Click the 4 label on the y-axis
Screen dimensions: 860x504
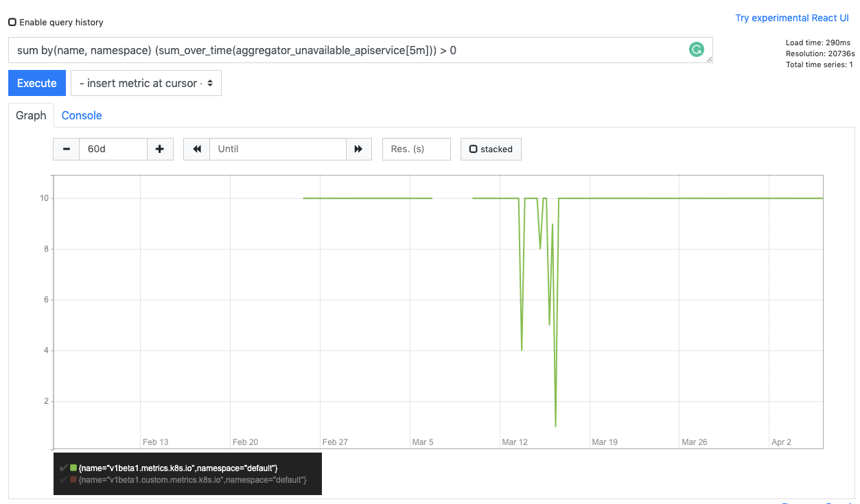pyautogui.click(x=46, y=350)
